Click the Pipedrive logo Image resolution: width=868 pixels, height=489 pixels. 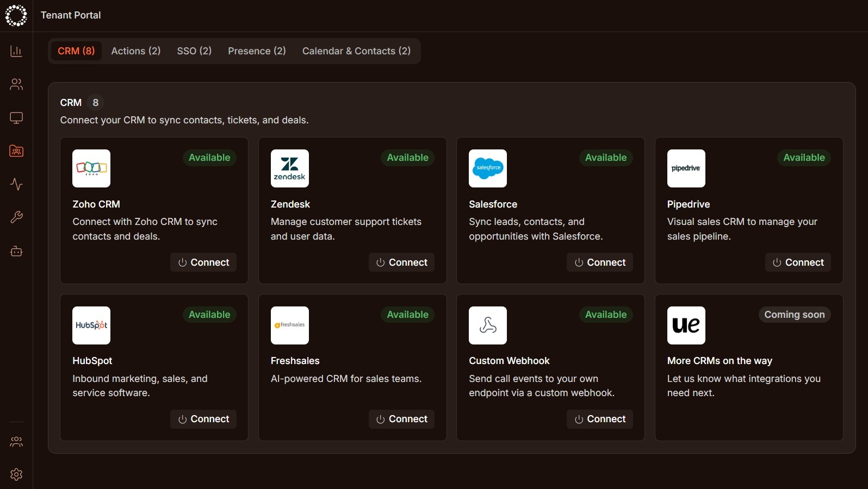pos(686,168)
